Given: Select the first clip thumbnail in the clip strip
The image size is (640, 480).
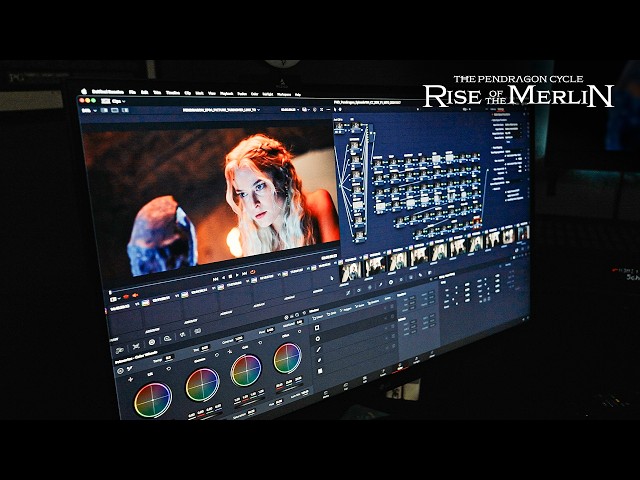Looking at the screenshot, I should 351,271.
